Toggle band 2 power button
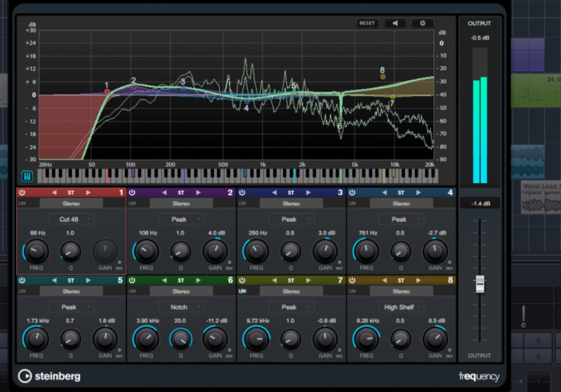Screen dimensions: 561x392 tap(132, 193)
